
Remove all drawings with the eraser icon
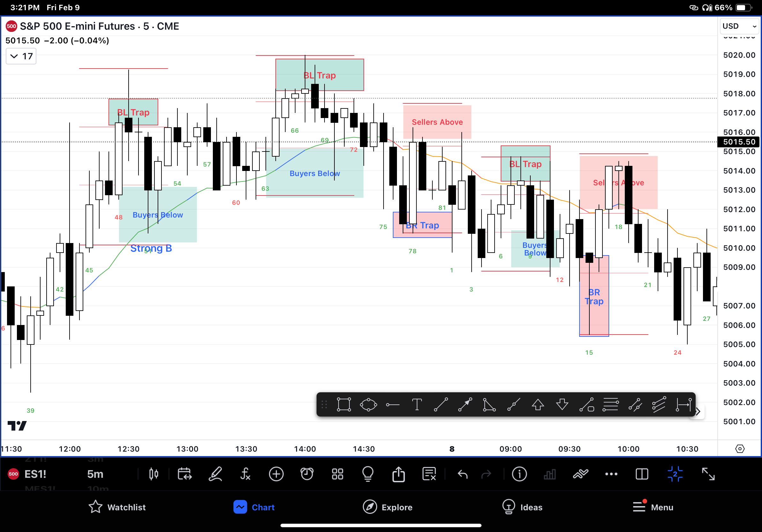(x=429, y=474)
